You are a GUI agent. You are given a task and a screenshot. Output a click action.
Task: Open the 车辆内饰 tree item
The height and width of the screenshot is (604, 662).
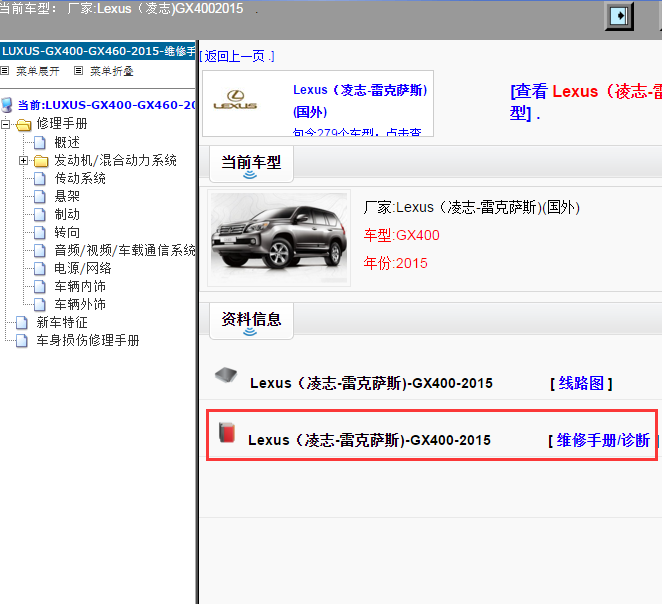[80, 287]
